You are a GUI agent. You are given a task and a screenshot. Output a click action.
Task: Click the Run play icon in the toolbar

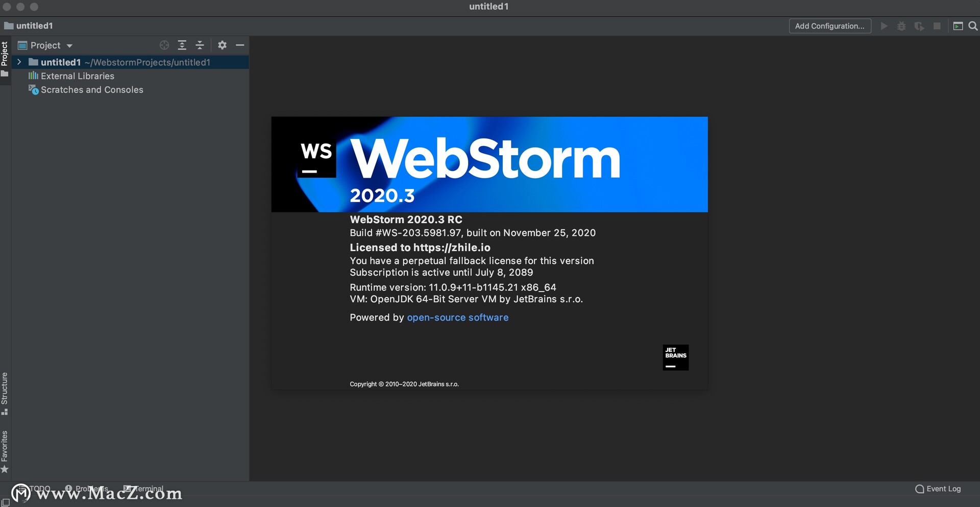point(884,26)
